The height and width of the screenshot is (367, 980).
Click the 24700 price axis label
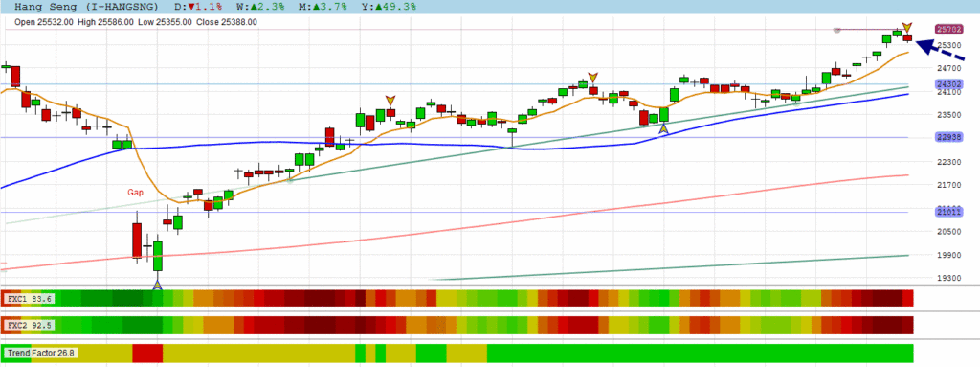(x=948, y=69)
